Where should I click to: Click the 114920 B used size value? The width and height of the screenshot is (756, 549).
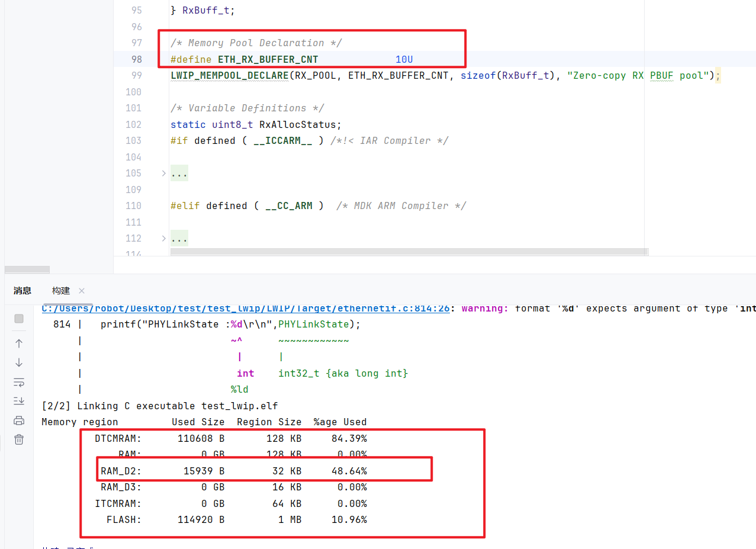[x=201, y=519]
